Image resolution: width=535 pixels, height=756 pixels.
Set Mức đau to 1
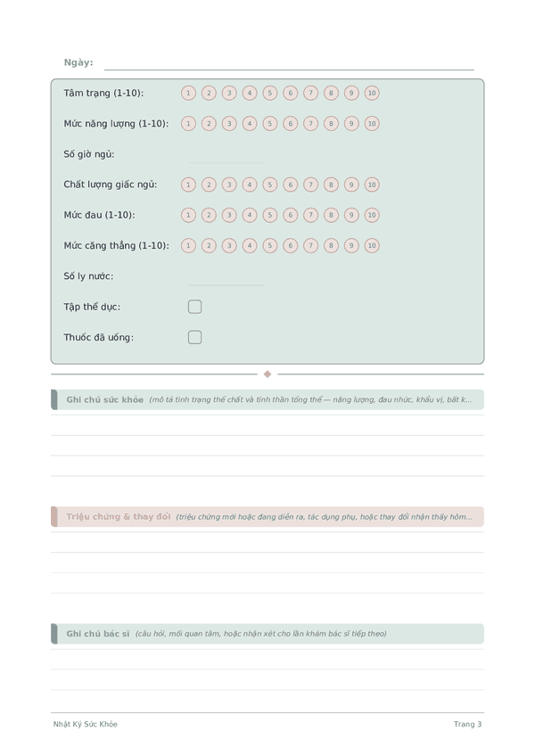188,215
